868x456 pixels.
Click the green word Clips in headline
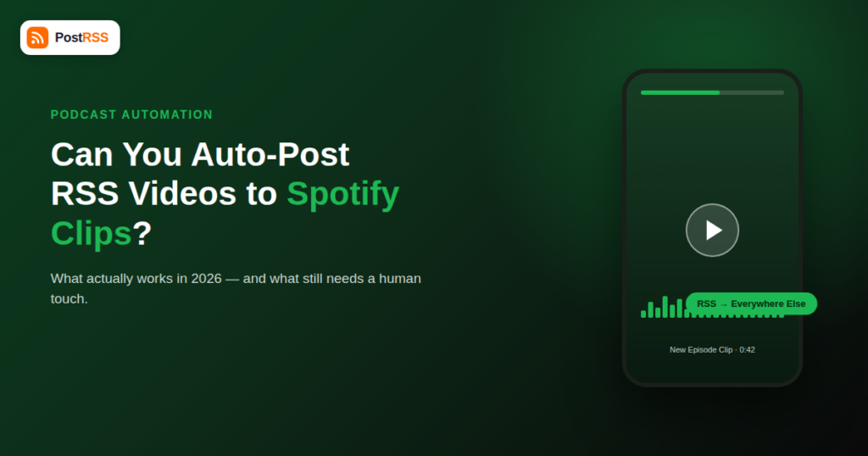[x=92, y=232]
